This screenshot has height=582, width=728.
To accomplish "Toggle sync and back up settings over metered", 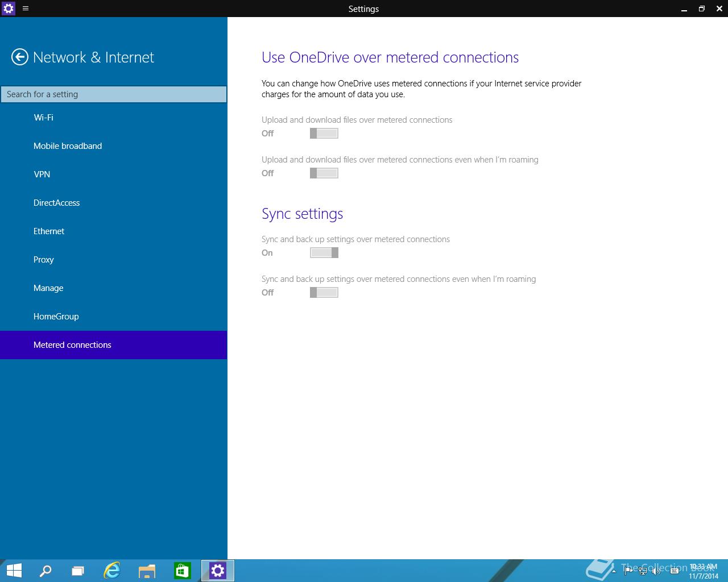I will click(x=324, y=253).
